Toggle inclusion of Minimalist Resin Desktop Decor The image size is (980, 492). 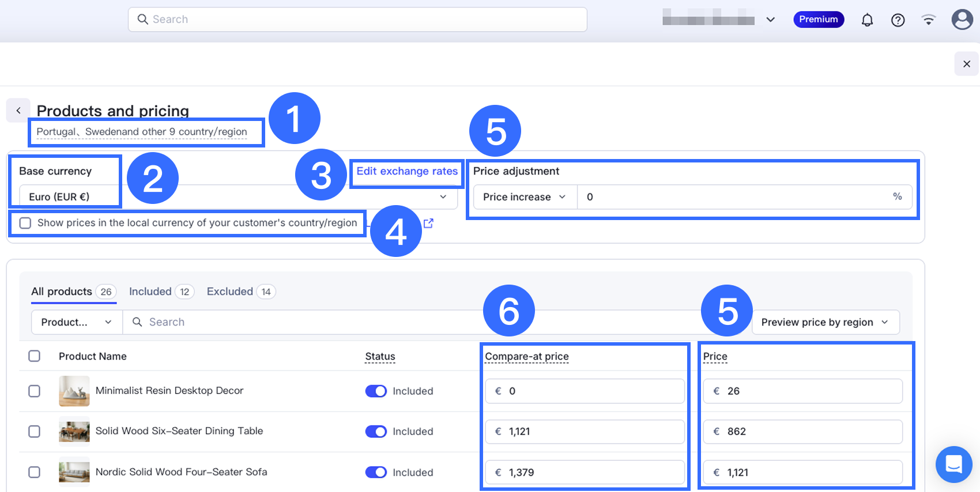tap(376, 391)
